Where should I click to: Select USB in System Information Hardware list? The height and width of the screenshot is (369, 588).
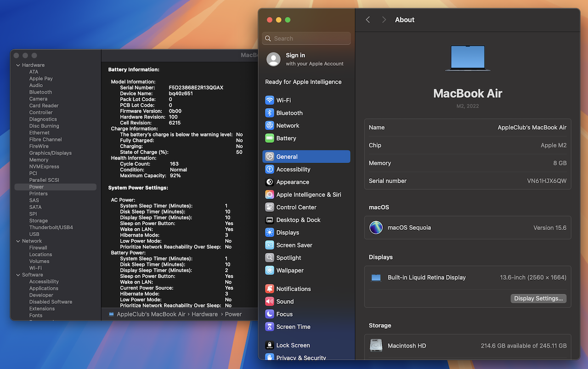[34, 234]
